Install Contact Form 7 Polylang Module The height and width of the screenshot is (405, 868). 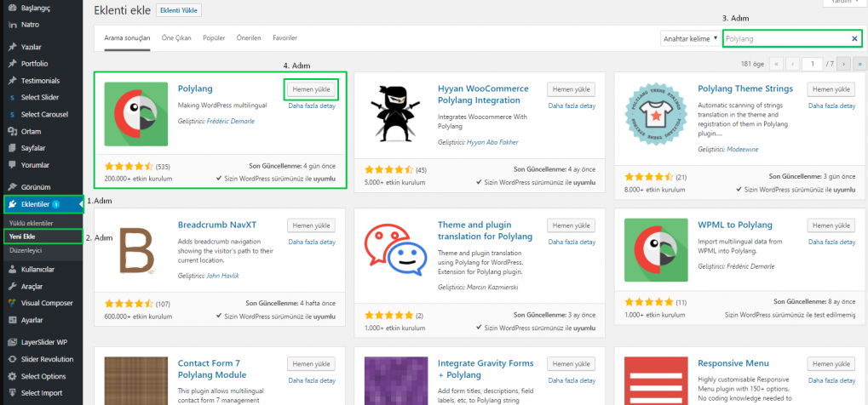point(311,363)
